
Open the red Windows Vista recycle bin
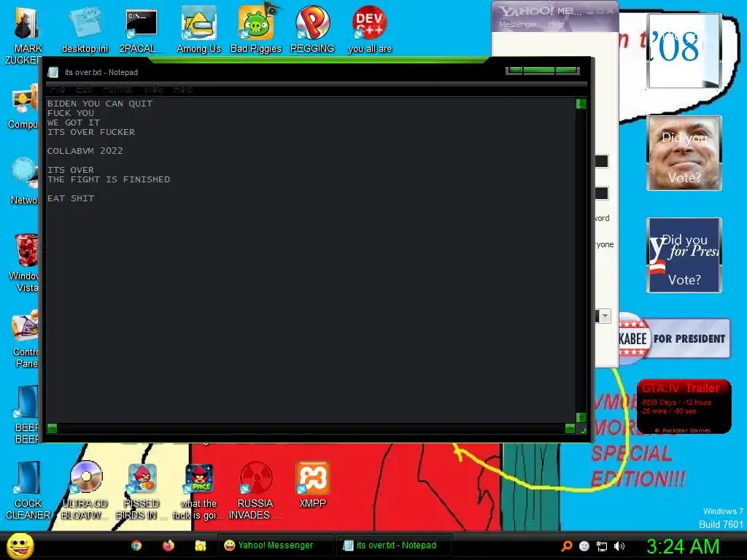point(25,262)
